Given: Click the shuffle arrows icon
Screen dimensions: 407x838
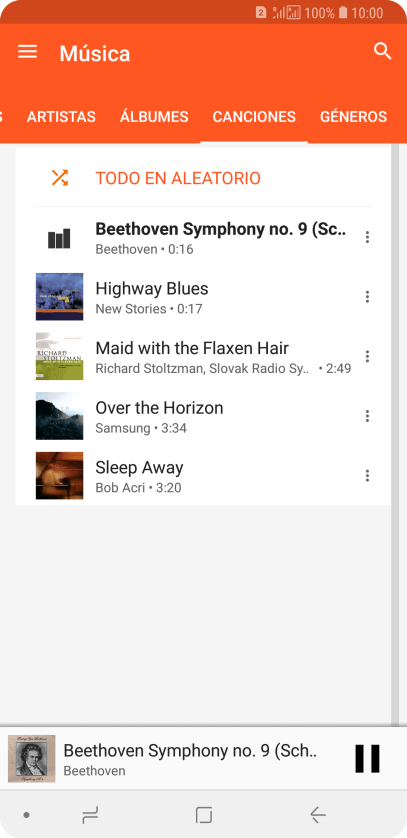Looking at the screenshot, I should pyautogui.click(x=59, y=177).
